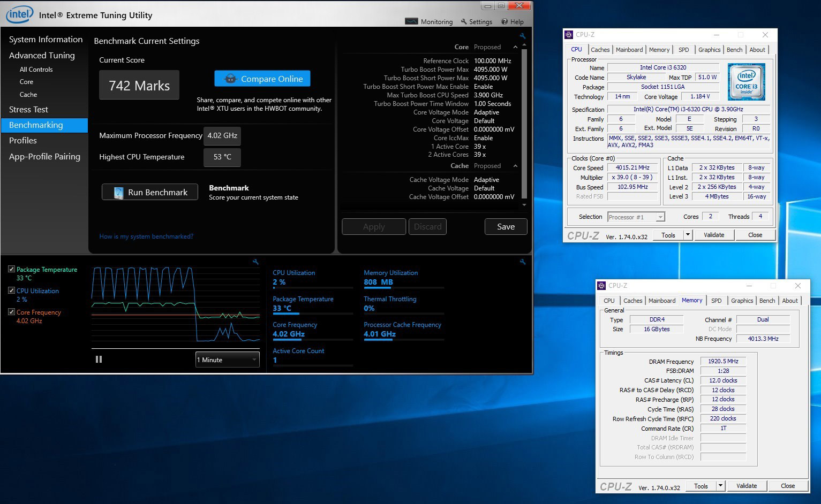This screenshot has height=504, width=821.
Task: Open the 'How is my system benchmarked?' link
Action: (x=146, y=236)
